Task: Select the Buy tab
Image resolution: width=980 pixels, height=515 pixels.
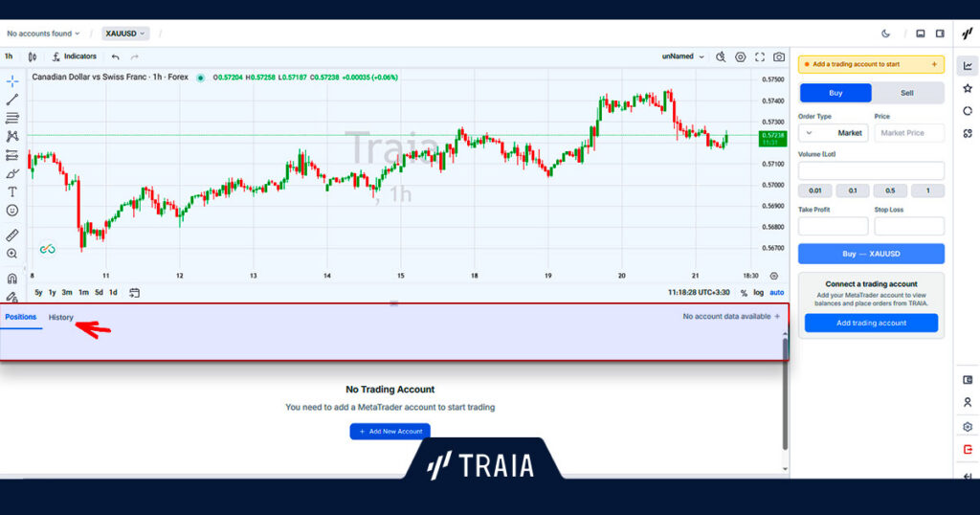Action: point(835,93)
